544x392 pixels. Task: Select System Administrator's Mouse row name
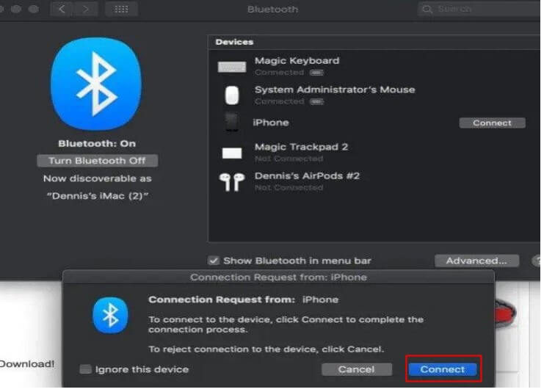335,90
